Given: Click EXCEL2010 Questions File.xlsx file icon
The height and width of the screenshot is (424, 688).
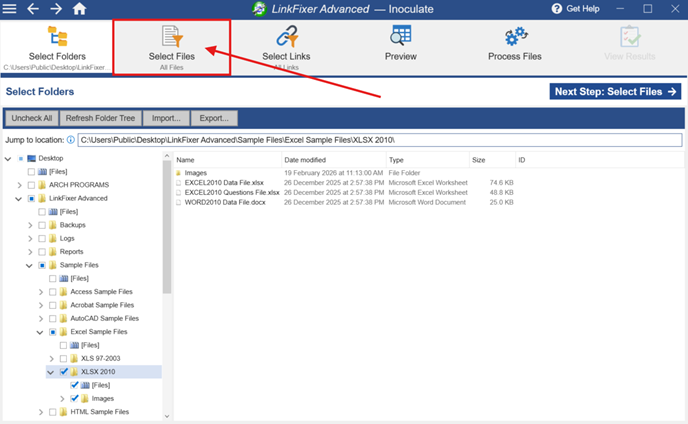Looking at the screenshot, I should (179, 193).
